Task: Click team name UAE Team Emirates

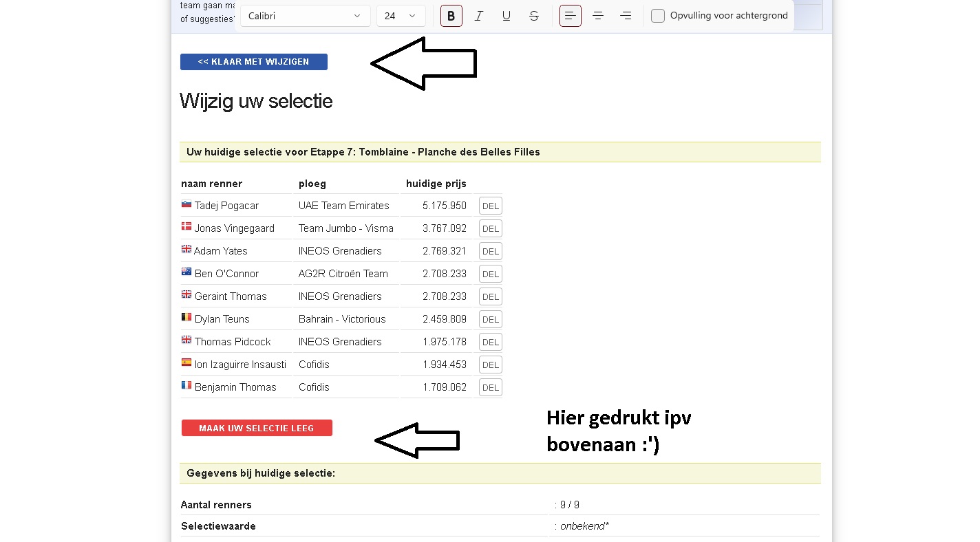Action: (344, 206)
